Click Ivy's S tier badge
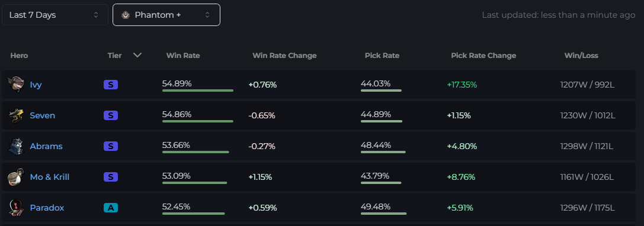The width and height of the screenshot is (644, 226). (x=111, y=85)
